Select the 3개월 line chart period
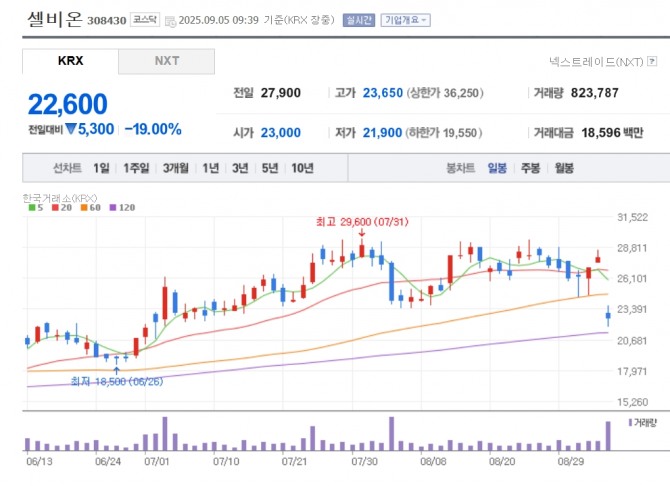The height and width of the screenshot is (486, 670). tap(176, 169)
